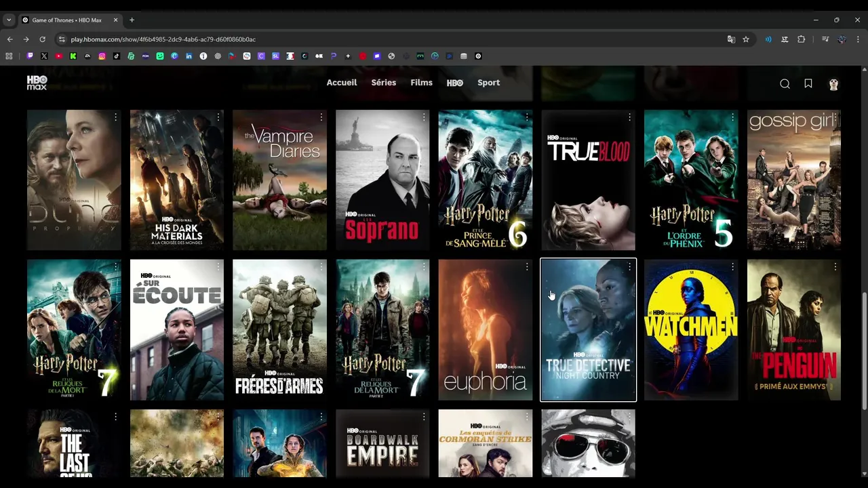868x488 pixels.
Task: Bookmark this page with star icon
Action: (x=746, y=39)
